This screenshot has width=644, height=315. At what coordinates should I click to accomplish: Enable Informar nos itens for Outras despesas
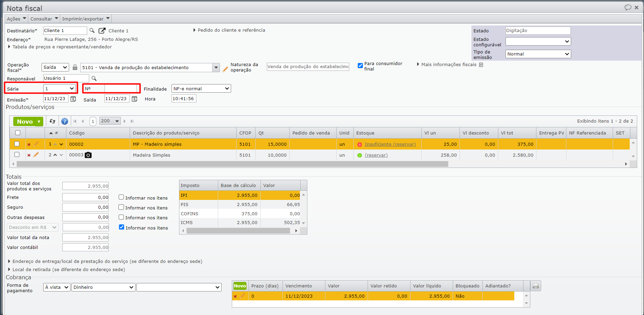point(121,217)
